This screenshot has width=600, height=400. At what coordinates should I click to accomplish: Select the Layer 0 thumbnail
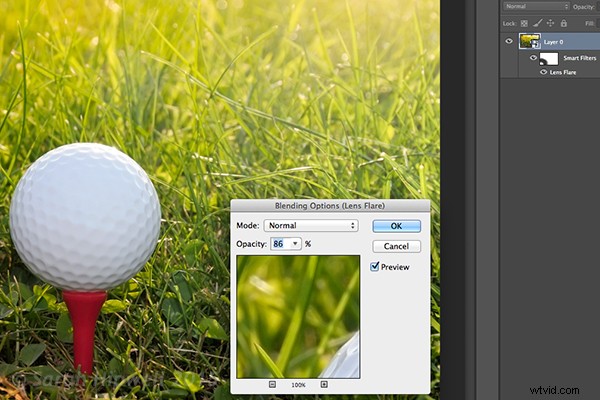(x=530, y=41)
